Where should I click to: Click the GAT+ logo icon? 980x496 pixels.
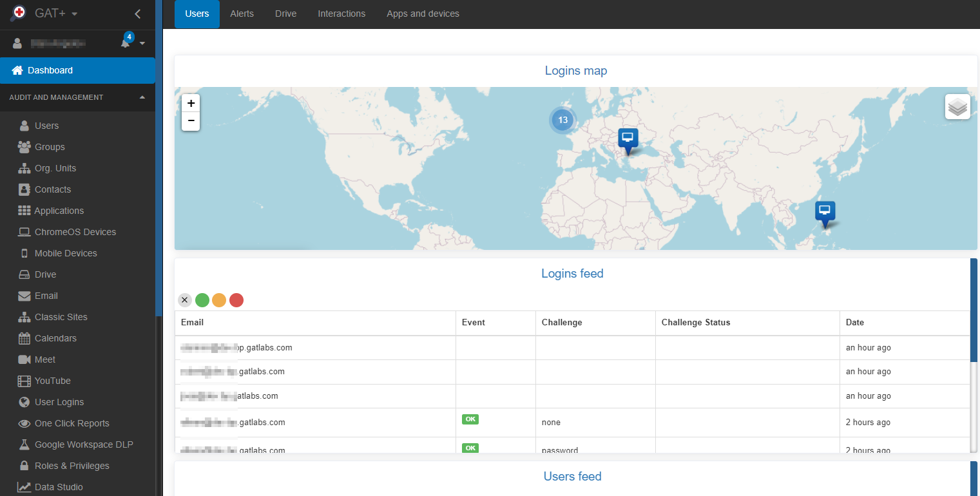point(19,13)
